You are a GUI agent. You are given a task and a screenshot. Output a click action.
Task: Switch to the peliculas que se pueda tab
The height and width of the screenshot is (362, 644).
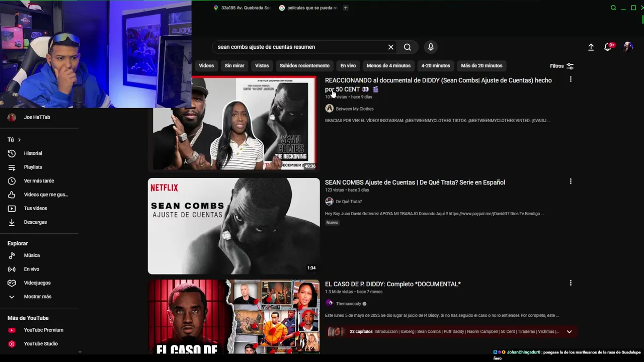click(309, 8)
